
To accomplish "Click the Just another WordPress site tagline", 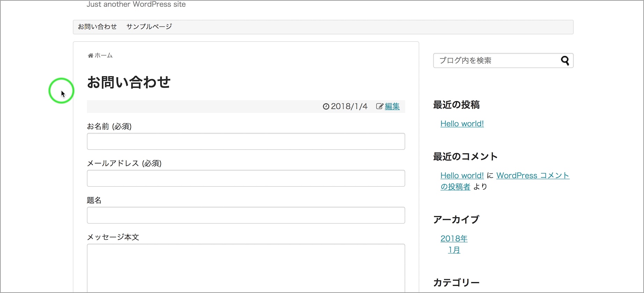I will click(136, 5).
